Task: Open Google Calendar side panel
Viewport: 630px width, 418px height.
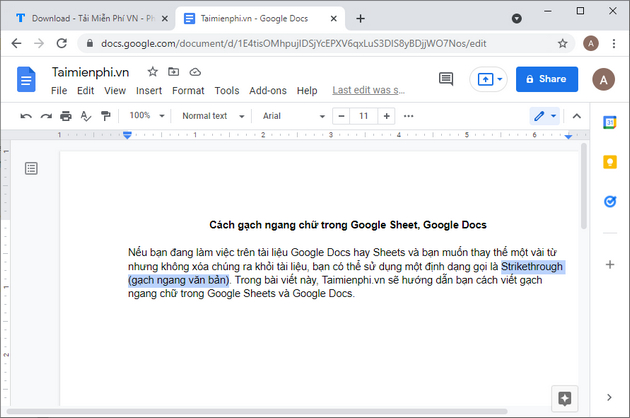Action: 610,122
